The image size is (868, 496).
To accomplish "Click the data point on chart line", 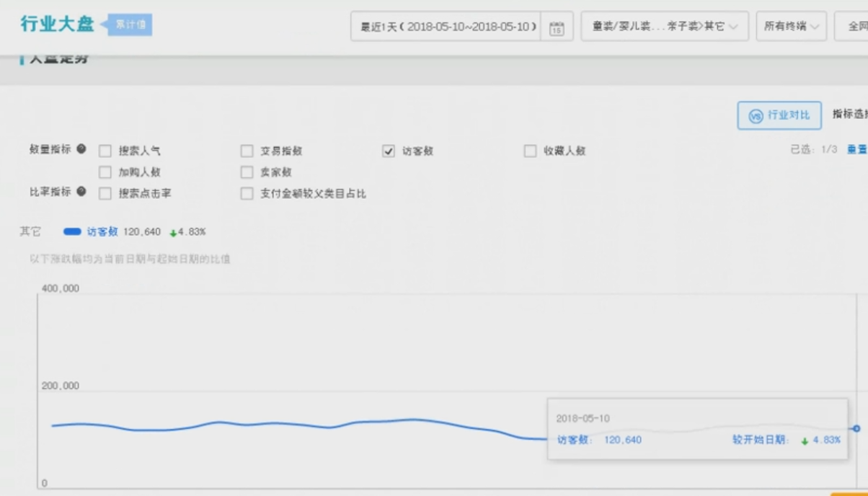I will click(x=856, y=428).
